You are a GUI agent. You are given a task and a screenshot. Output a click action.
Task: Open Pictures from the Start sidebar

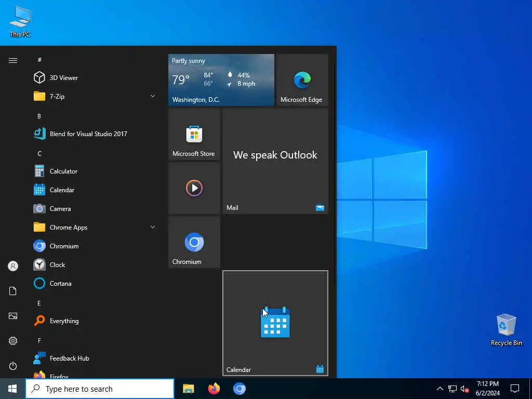tap(13, 316)
